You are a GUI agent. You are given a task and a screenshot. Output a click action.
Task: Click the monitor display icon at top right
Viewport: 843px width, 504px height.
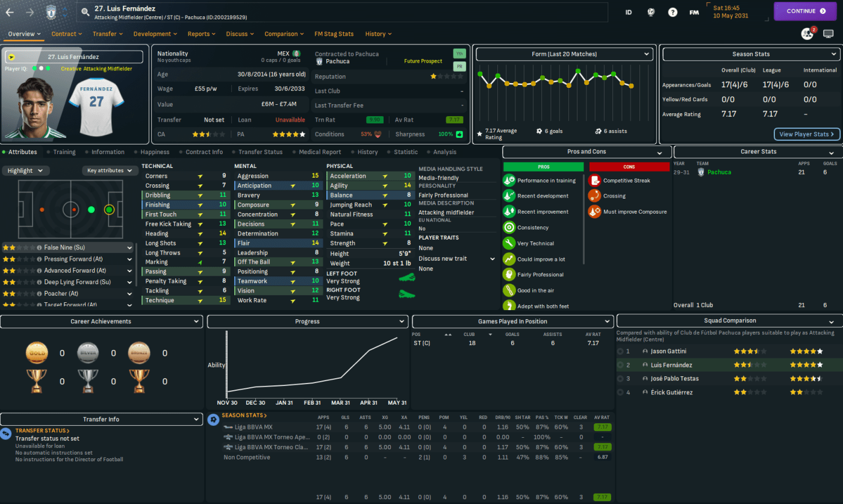tap(829, 34)
